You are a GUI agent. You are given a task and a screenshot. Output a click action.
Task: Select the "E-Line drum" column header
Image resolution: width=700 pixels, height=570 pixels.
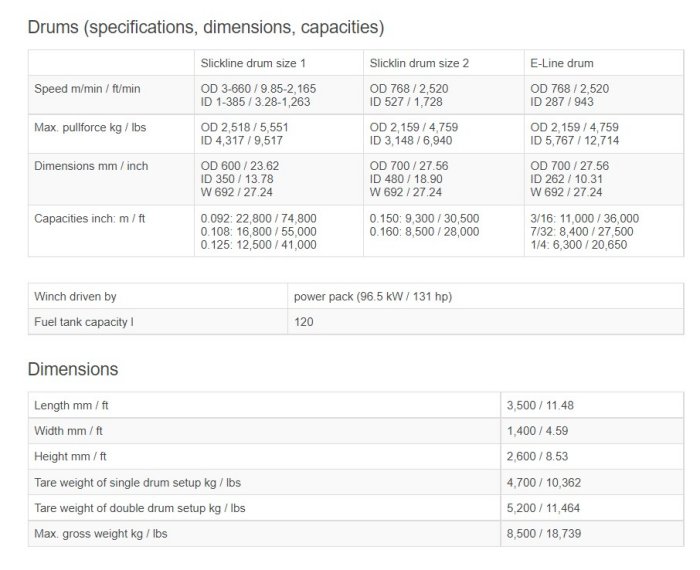point(561,63)
